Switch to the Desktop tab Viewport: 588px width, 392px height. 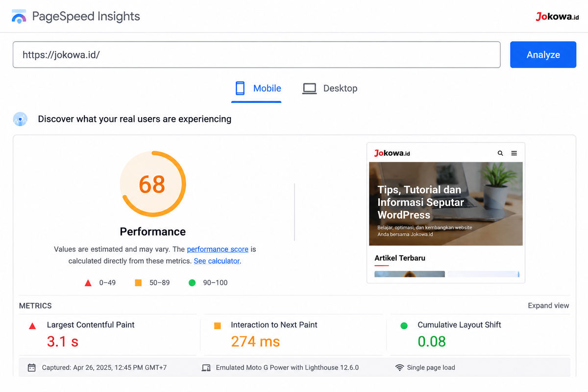point(330,89)
